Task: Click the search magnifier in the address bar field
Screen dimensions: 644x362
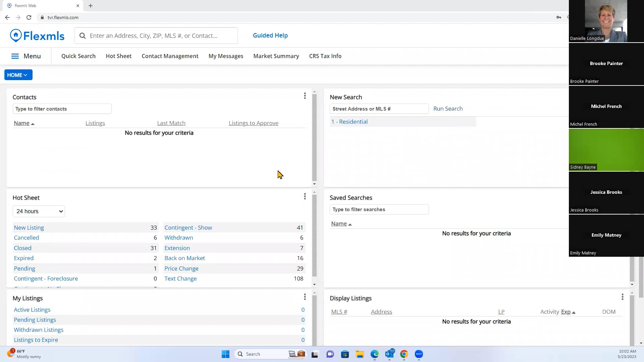Action: (83, 35)
